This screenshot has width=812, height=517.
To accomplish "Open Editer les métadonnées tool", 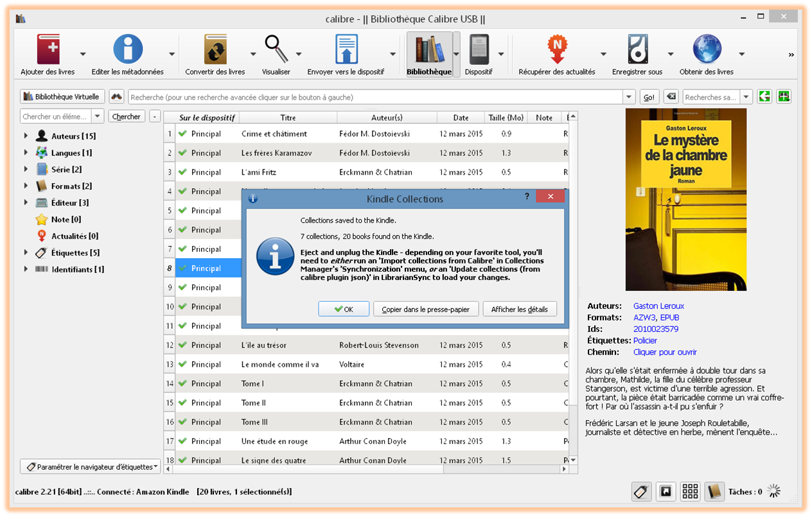I will 127,49.
